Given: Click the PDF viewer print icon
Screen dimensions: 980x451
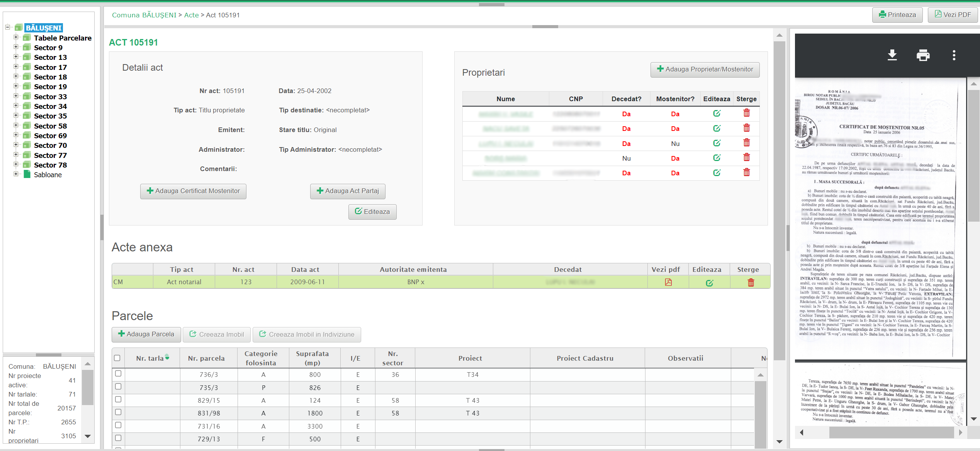Looking at the screenshot, I should 923,55.
